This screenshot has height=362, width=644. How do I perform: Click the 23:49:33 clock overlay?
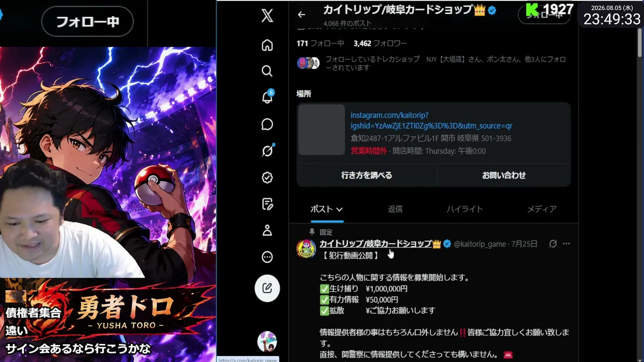click(612, 19)
